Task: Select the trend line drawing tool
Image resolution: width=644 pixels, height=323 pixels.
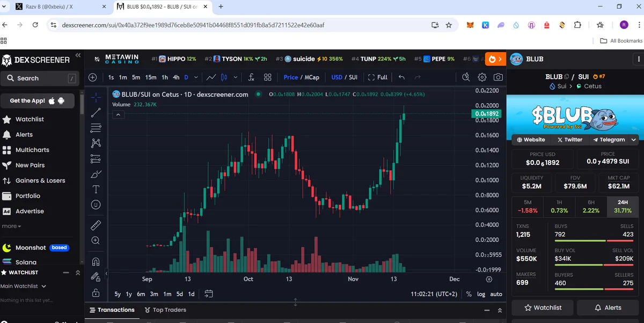Action: (x=96, y=112)
